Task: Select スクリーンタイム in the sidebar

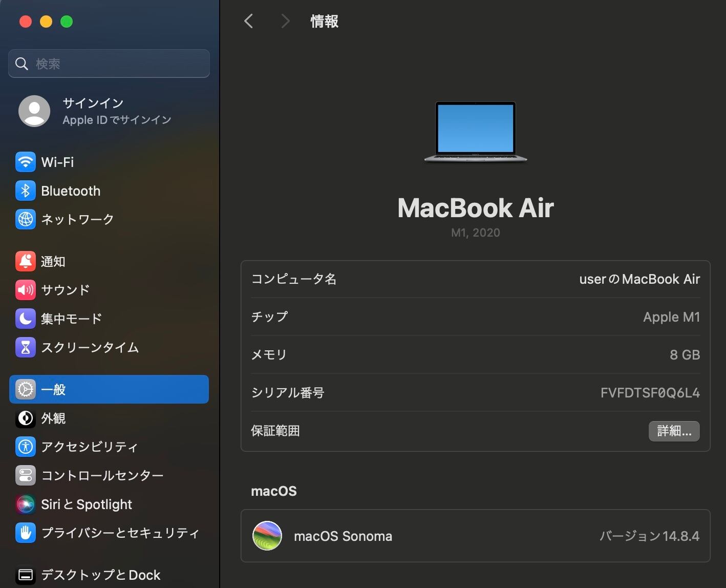Action: pyautogui.click(x=109, y=347)
